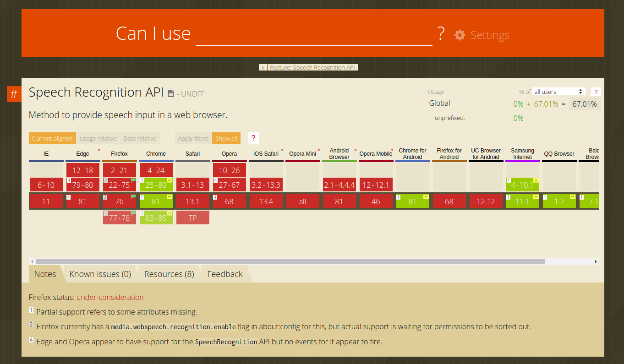Click prefix marker on Chrome 81 cell
This screenshot has height=364, width=624.
[x=170, y=197]
